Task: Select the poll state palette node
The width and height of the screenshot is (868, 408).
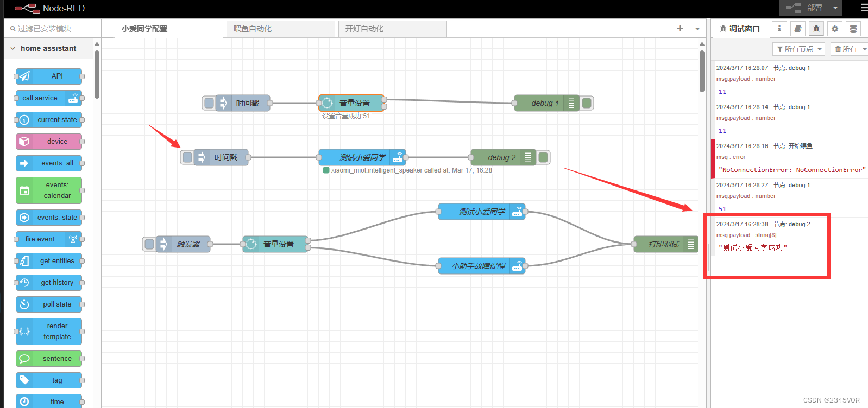Action: click(x=49, y=304)
